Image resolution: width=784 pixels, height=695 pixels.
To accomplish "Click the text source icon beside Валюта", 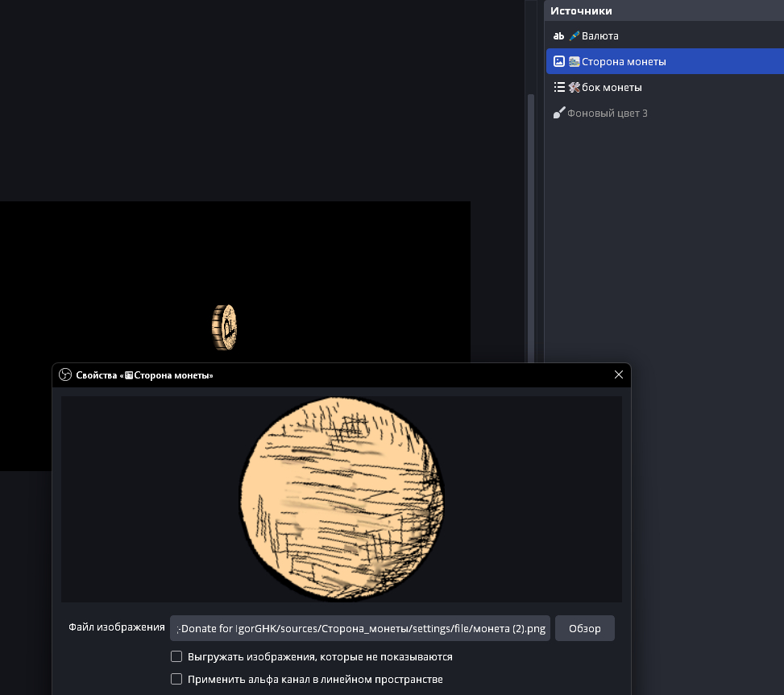I will click(558, 36).
